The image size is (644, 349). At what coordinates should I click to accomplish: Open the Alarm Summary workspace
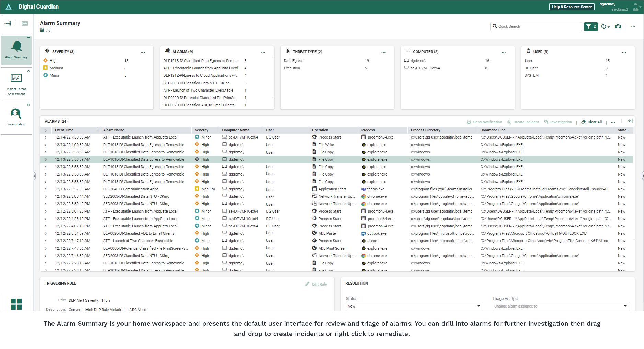coord(16,50)
